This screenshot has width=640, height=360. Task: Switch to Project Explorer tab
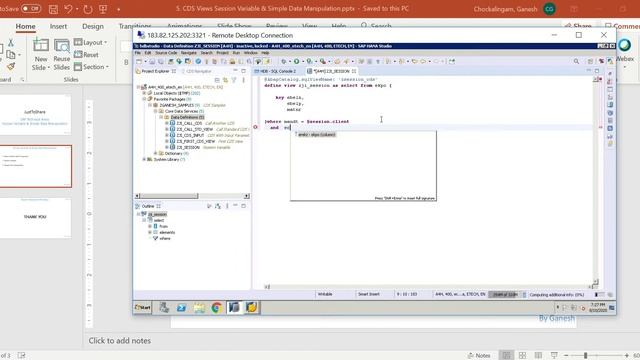156,71
